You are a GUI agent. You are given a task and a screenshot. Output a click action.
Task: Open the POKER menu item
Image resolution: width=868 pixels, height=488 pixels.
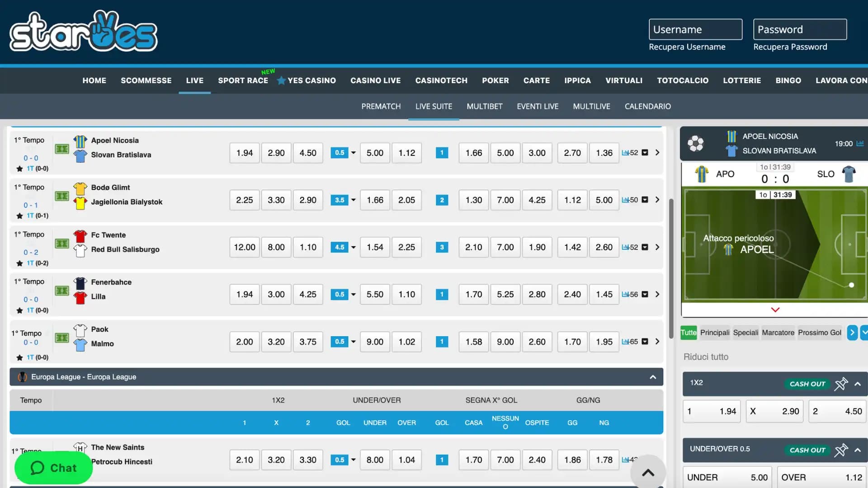tap(495, 80)
